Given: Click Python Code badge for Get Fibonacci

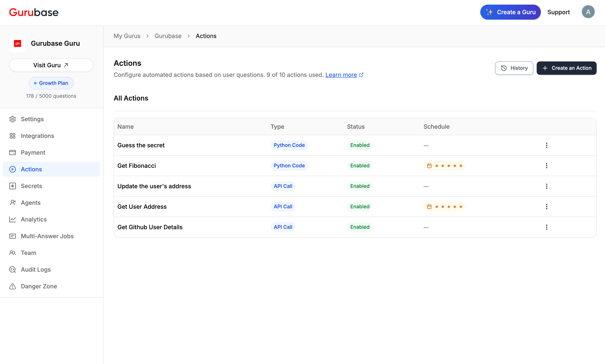Looking at the screenshot, I should pyautogui.click(x=289, y=166).
